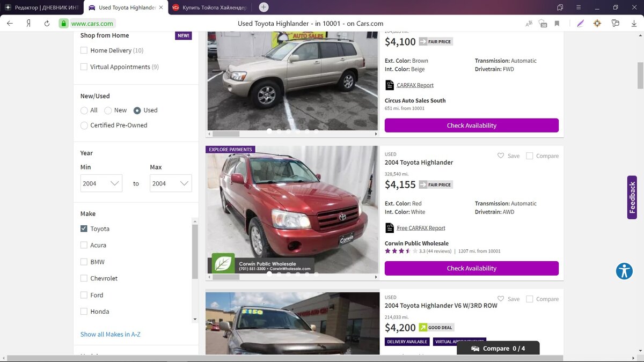The image size is (644, 362).
Task: Check the Virtual Appointments checkbox
Action: pos(84,67)
